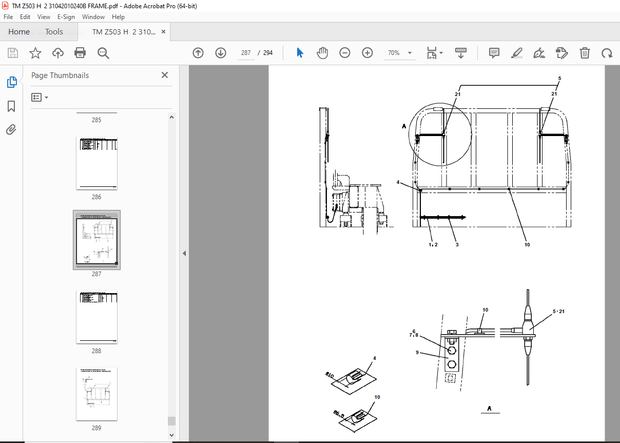Toggle Page Thumbnails panel sidebar icon
620x443 pixels.
[x=11, y=82]
